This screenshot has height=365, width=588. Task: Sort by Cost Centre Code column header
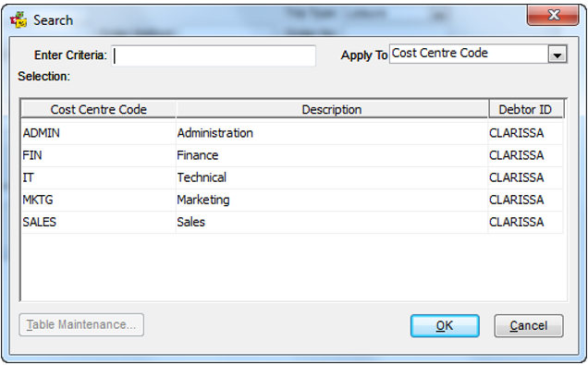[99, 109]
